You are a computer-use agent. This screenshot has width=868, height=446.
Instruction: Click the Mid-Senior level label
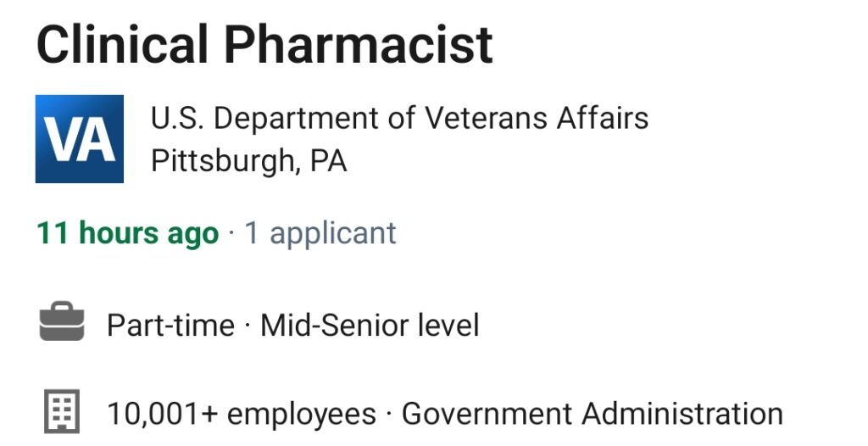tap(370, 325)
